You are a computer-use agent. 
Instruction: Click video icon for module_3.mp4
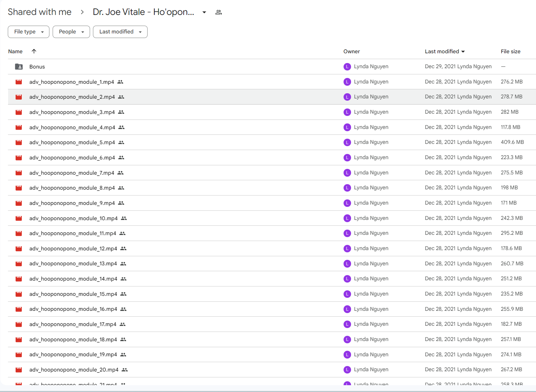19,112
